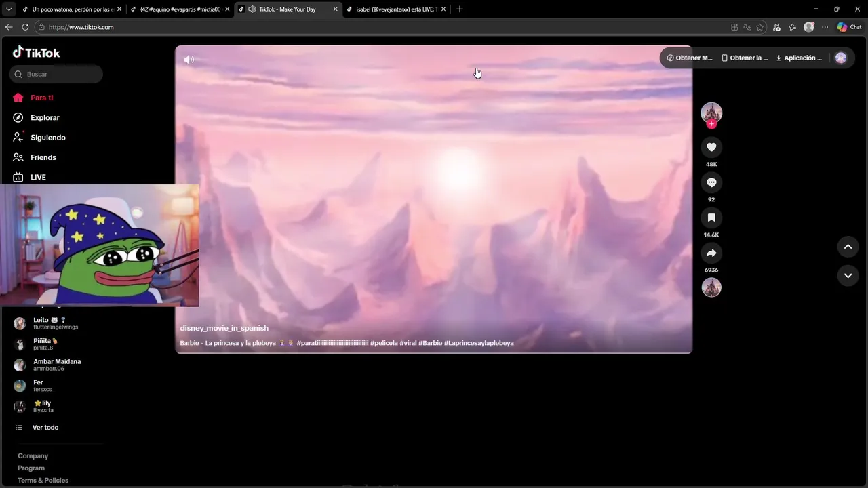Click the #viral hashtag
Viewport: 868px width, 488px height.
click(x=408, y=343)
